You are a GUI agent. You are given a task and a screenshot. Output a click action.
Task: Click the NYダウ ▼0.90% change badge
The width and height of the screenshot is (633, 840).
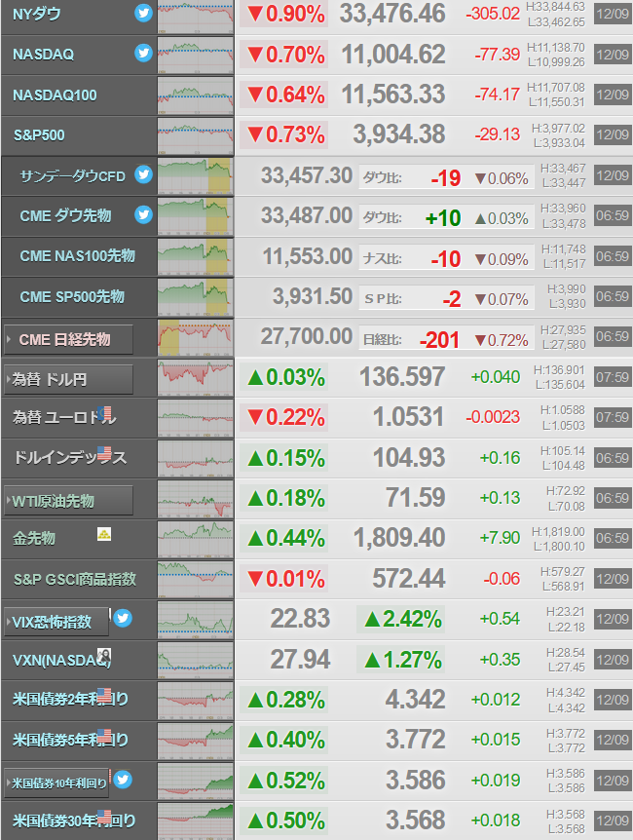click(x=283, y=14)
